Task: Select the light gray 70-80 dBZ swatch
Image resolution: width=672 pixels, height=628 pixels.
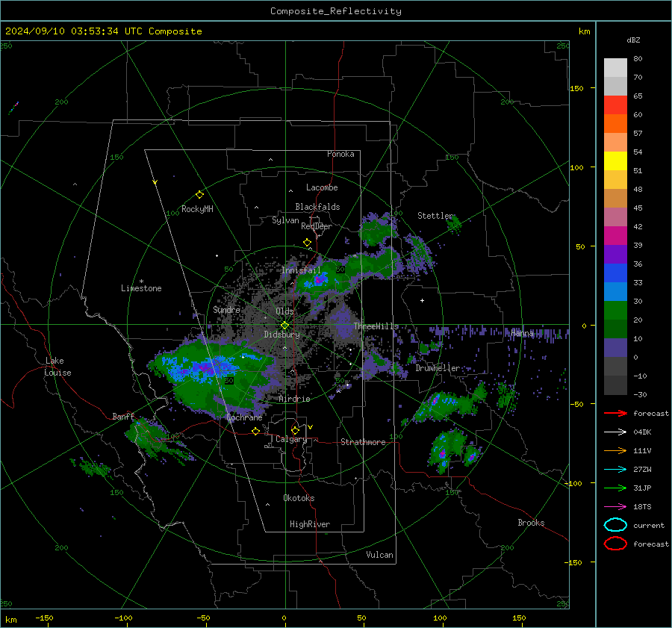Action: [615, 68]
